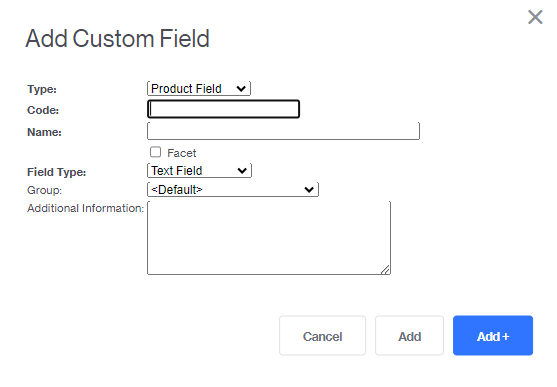Click the blue Add+ button
Screen dimensions: 557x387
coord(493,335)
